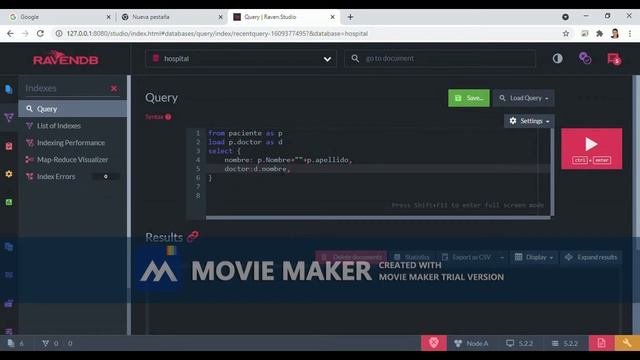Go back in browser history
The width and height of the screenshot is (640, 360).
(10, 33)
